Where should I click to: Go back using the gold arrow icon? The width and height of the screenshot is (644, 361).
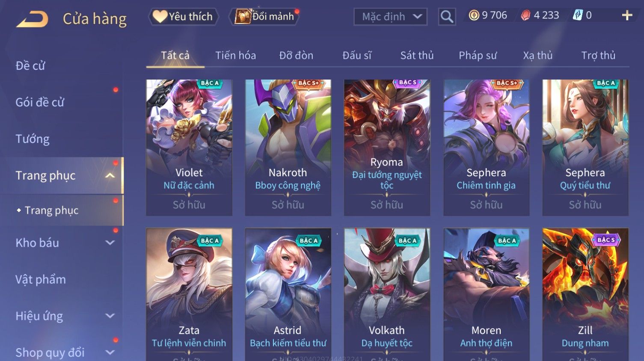pos(33,20)
